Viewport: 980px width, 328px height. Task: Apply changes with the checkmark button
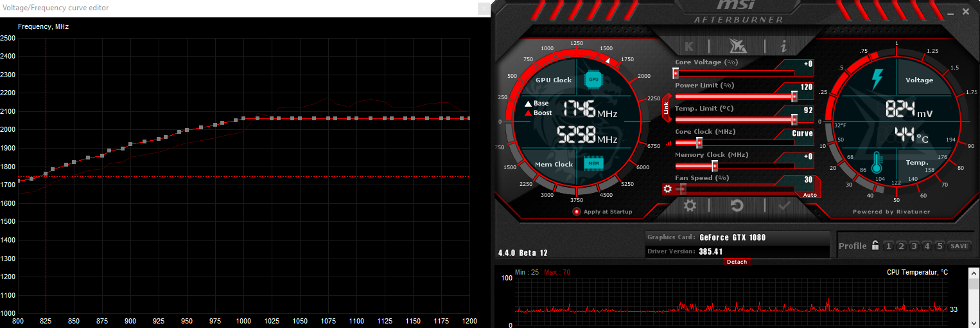(784, 206)
